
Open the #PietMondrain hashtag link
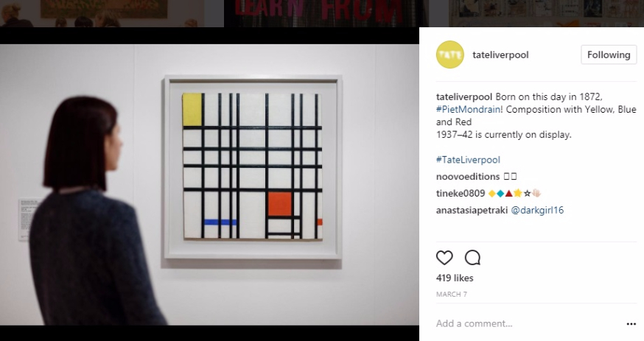[468, 110]
